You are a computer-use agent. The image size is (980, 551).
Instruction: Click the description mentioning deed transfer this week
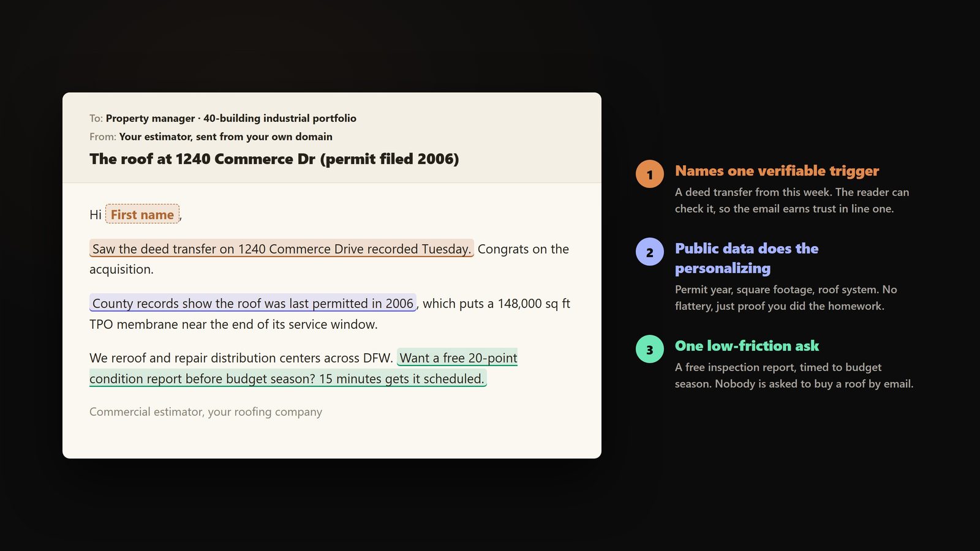point(792,200)
